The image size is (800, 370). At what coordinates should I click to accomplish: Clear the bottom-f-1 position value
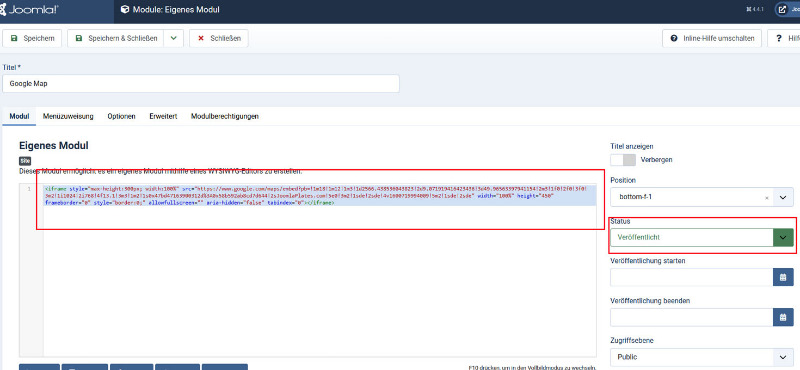pos(766,198)
